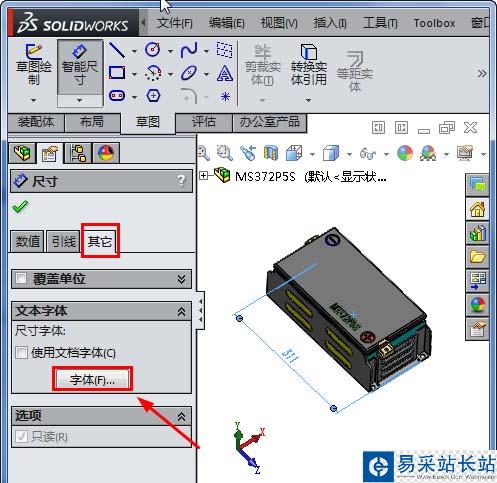Image resolution: width=497 pixels, height=483 pixels.
Task: Open the 工具(T) menu
Action: coord(380,23)
